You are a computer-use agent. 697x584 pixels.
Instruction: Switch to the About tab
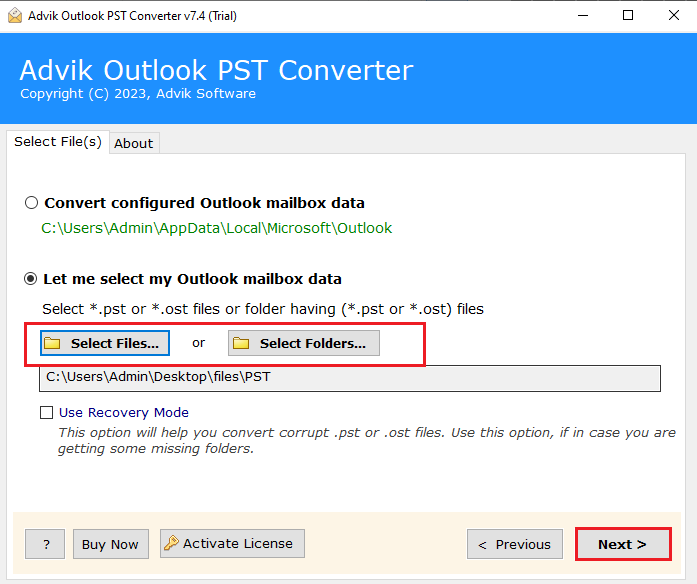click(134, 143)
